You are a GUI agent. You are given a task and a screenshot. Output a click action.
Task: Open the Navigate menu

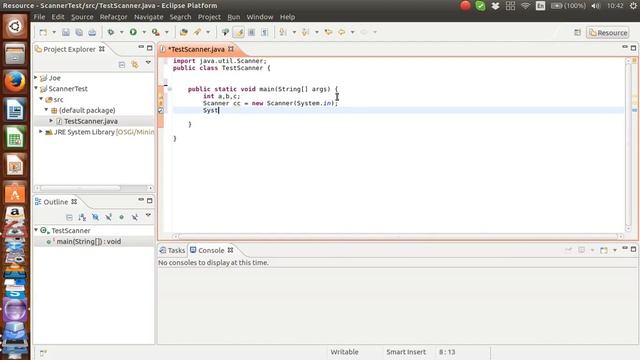(149, 17)
